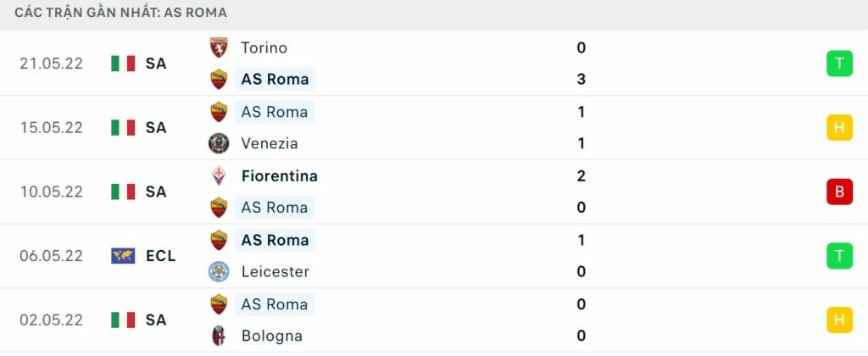Click green T badge for Torino match
This screenshot has height=356, width=868.
click(839, 64)
